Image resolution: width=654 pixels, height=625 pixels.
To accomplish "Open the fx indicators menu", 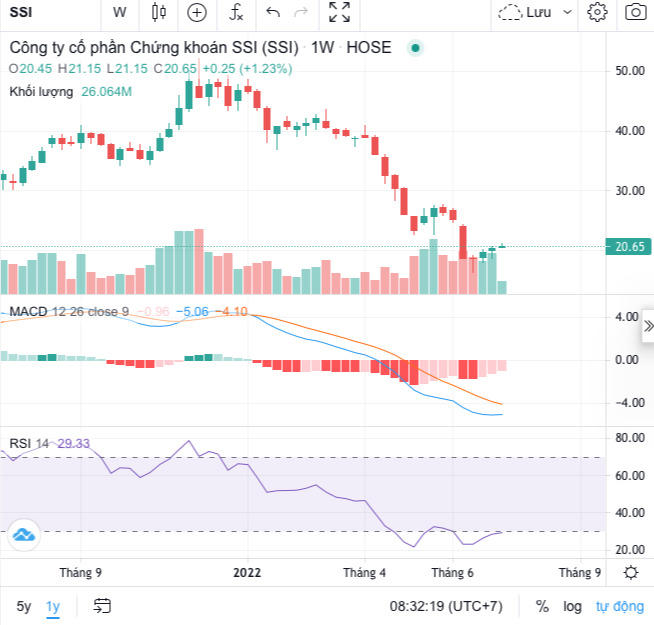I will click(236, 13).
